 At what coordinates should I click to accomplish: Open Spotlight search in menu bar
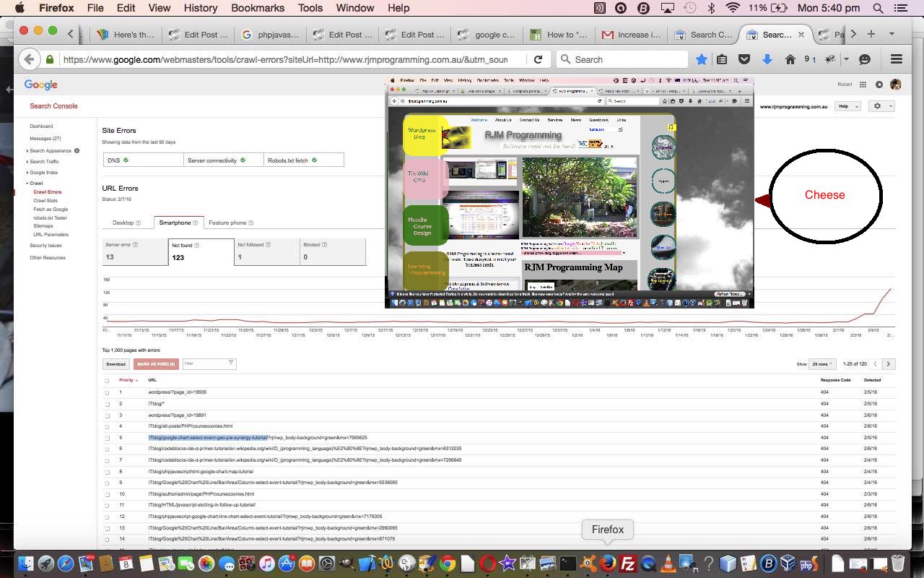pos(879,8)
